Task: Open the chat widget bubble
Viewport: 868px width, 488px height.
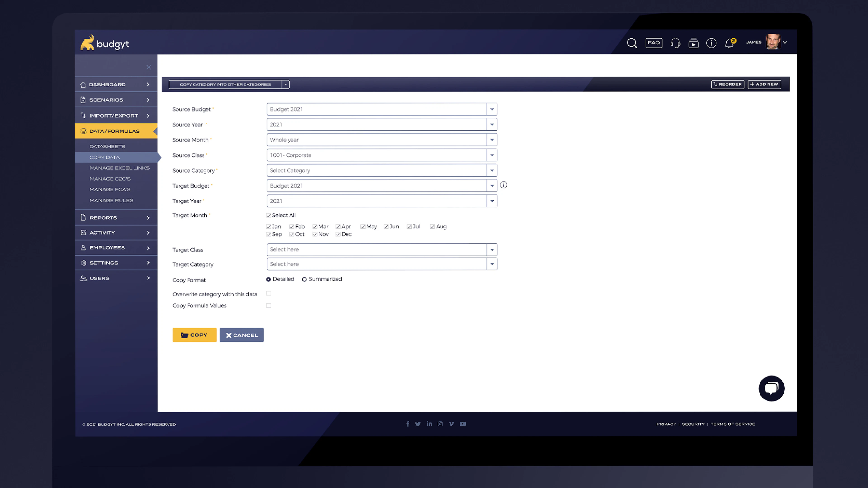Action: point(771,388)
